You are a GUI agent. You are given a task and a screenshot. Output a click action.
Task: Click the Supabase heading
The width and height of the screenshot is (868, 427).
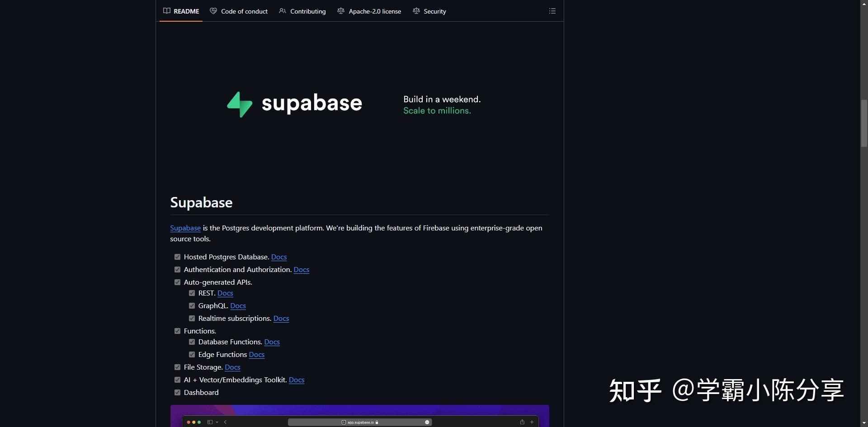coord(201,202)
